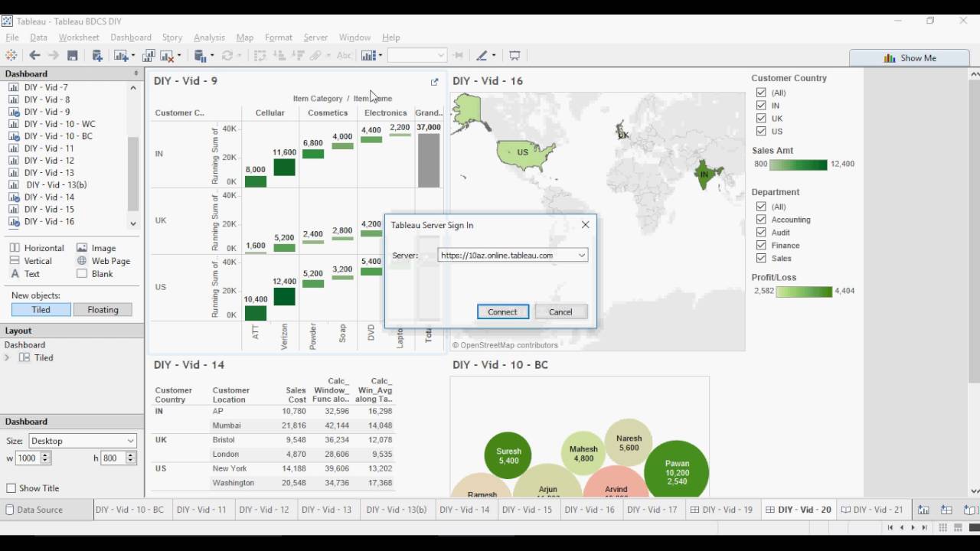Click the New Dashboard tab icon
Viewport: 980px width, 551px height.
946,510
